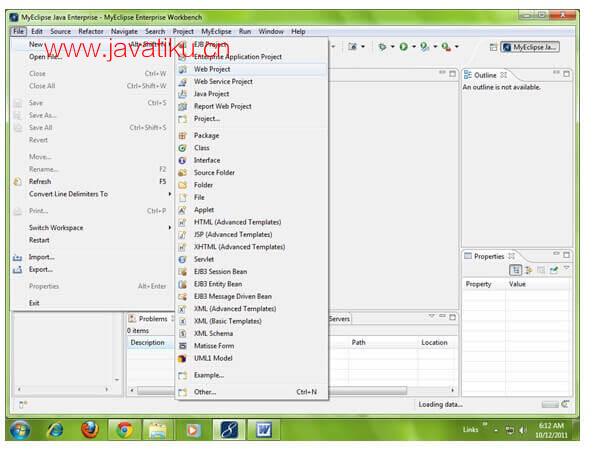Choose Enterprise Application Project
Screen dimensions: 614x460
[251, 57]
